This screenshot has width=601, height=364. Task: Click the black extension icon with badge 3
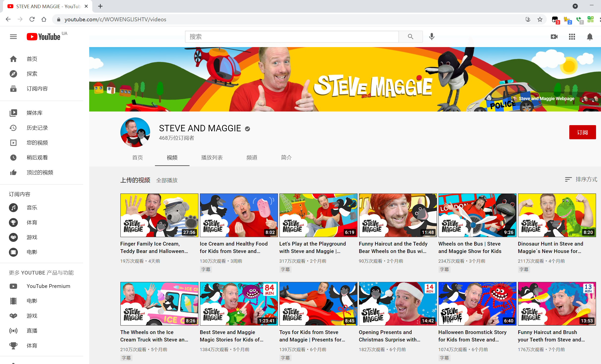555,20
